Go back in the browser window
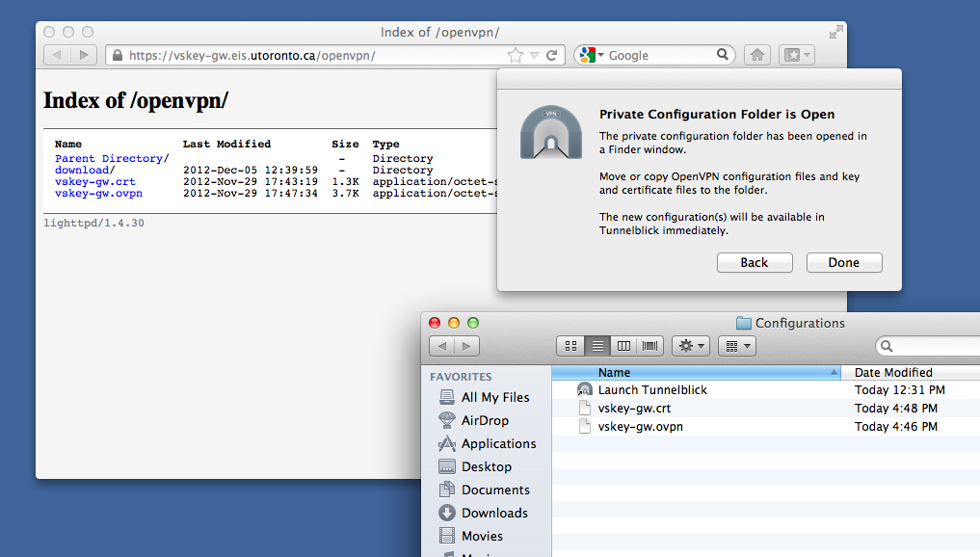980x557 pixels. (57, 55)
